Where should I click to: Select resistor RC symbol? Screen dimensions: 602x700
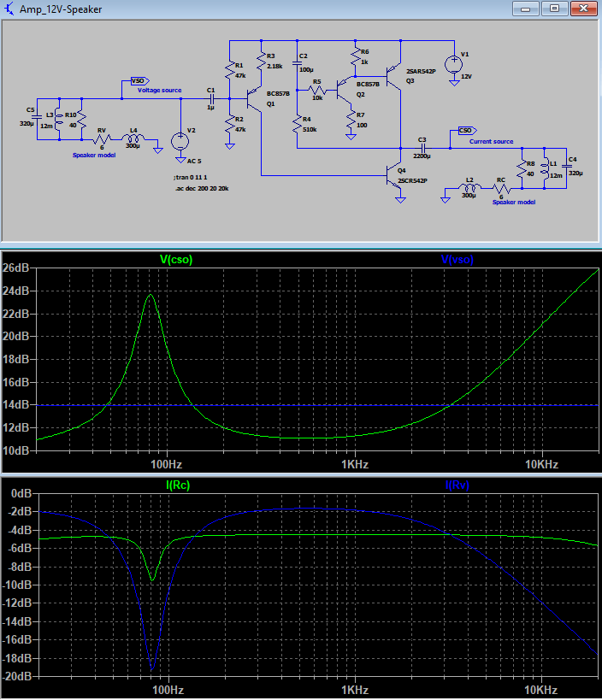click(x=501, y=189)
